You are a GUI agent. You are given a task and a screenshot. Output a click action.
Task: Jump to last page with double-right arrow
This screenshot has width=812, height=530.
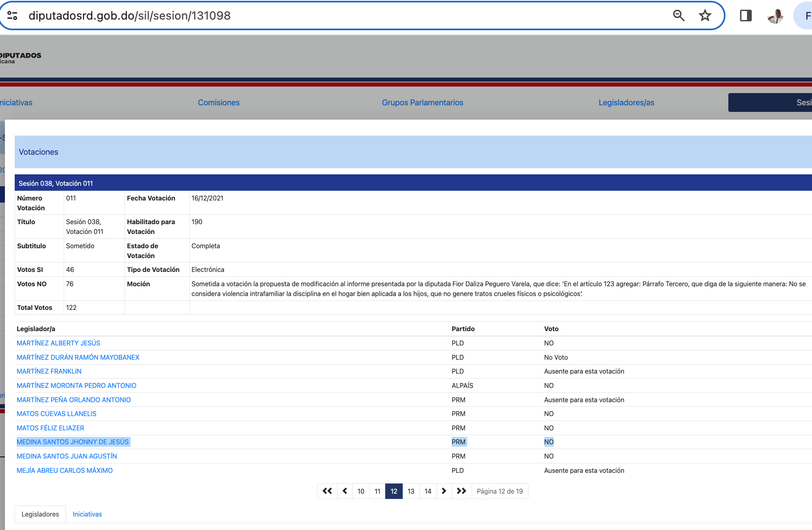(x=461, y=491)
